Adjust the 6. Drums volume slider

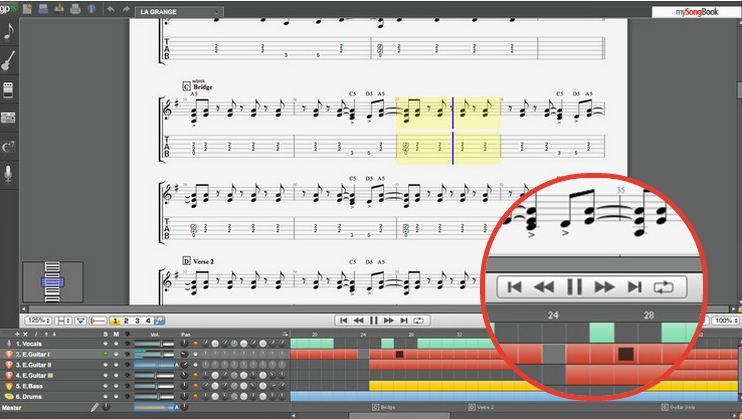154,396
